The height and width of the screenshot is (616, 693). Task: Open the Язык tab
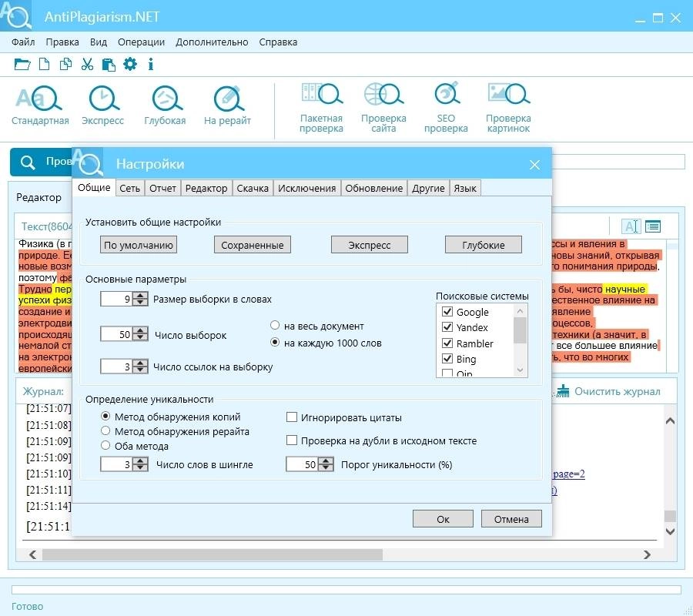point(465,188)
